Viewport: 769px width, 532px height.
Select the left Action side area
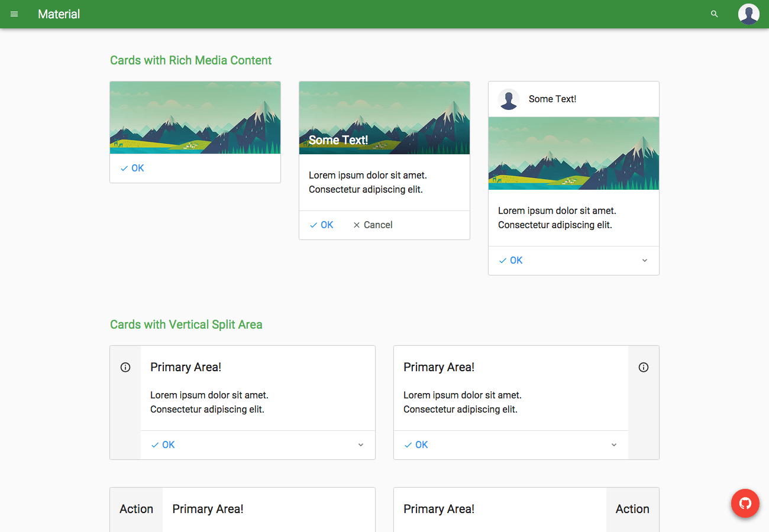click(136, 509)
